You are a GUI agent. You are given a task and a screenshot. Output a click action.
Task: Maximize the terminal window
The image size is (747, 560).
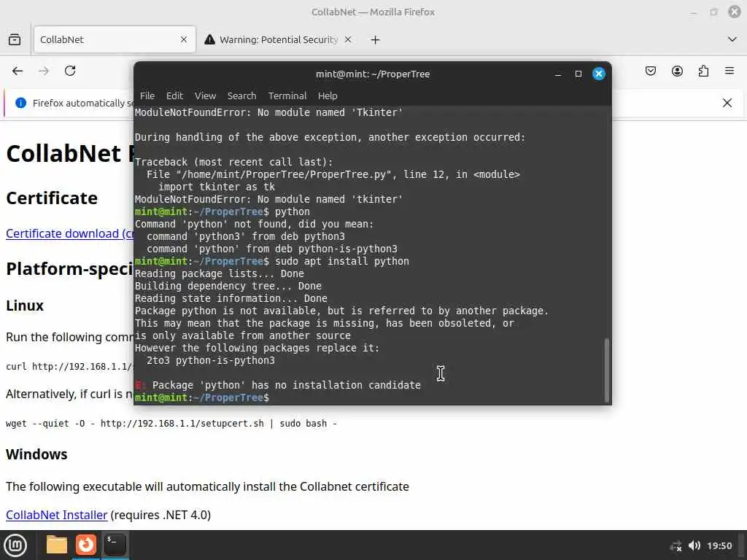578,74
